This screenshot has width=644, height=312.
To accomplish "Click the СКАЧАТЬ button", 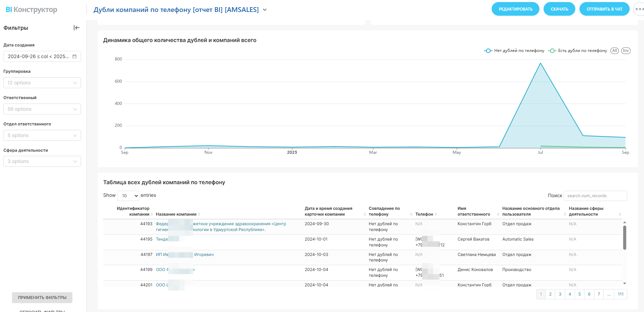I will point(559,9).
